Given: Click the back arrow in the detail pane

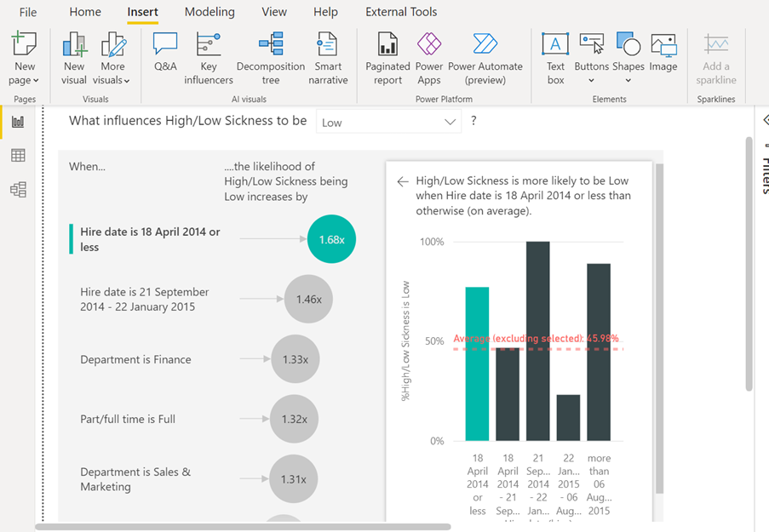Looking at the screenshot, I should pyautogui.click(x=403, y=182).
